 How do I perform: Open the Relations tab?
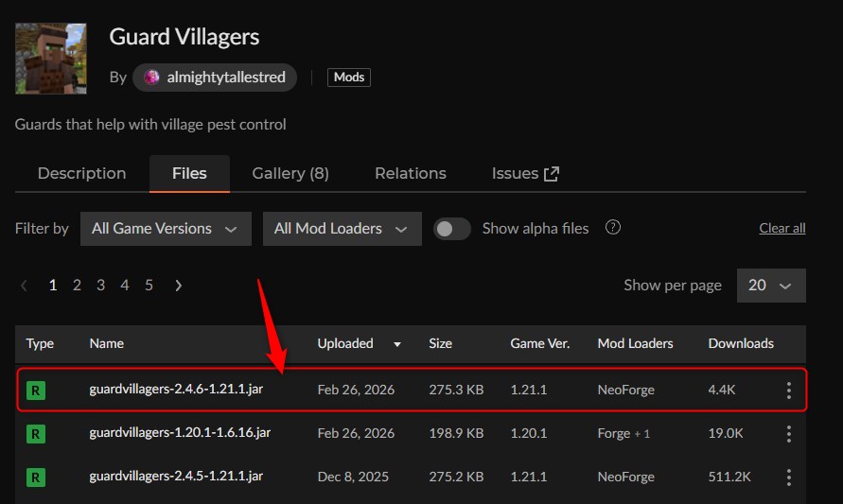[x=410, y=174]
